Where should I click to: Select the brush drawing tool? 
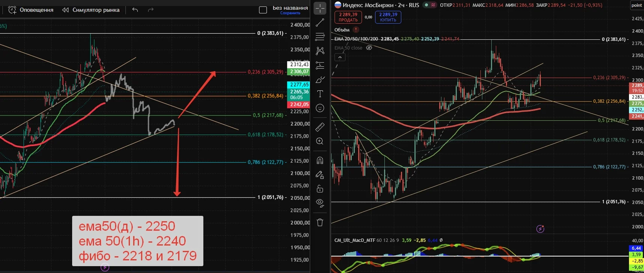pos(320,79)
